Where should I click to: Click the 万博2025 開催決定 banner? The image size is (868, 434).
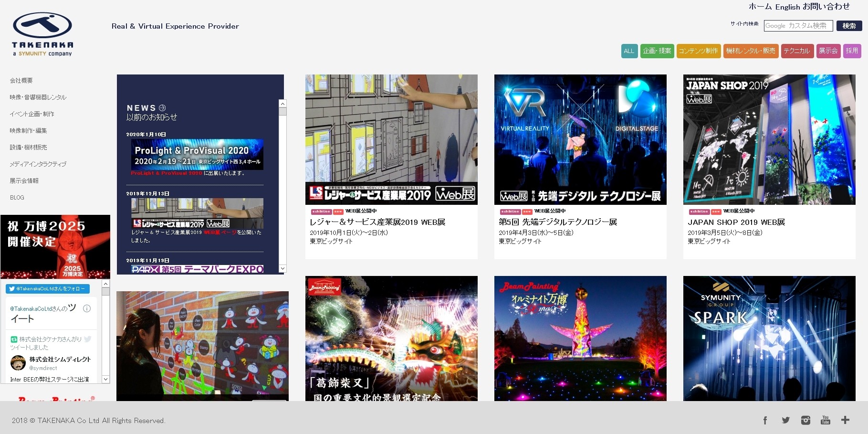pos(55,246)
